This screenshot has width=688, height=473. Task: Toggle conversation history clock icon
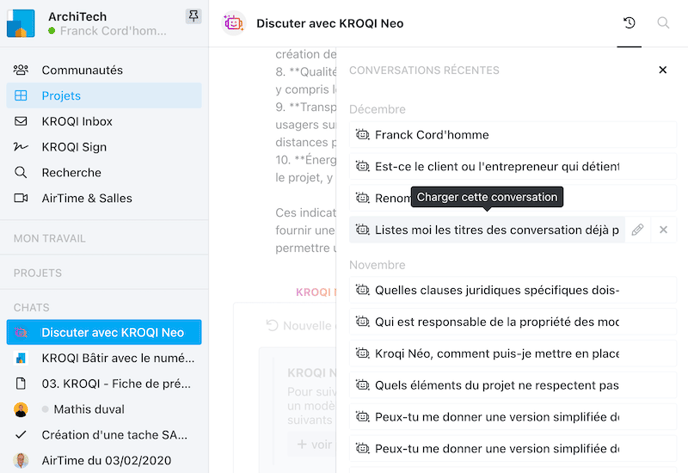pos(629,23)
